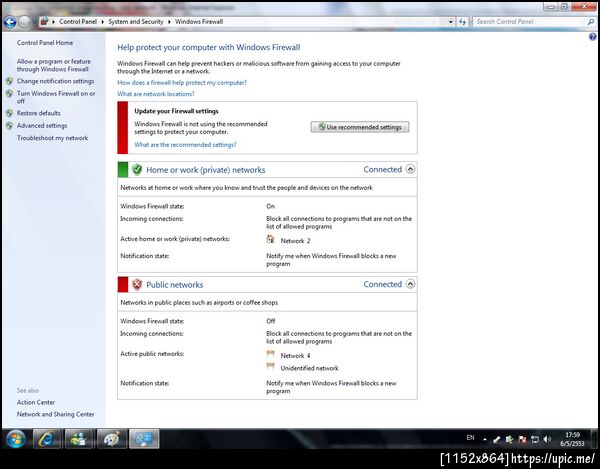Click System and Security breadcrumb segment
Image resolution: width=600 pixels, height=469 pixels.
(136, 22)
